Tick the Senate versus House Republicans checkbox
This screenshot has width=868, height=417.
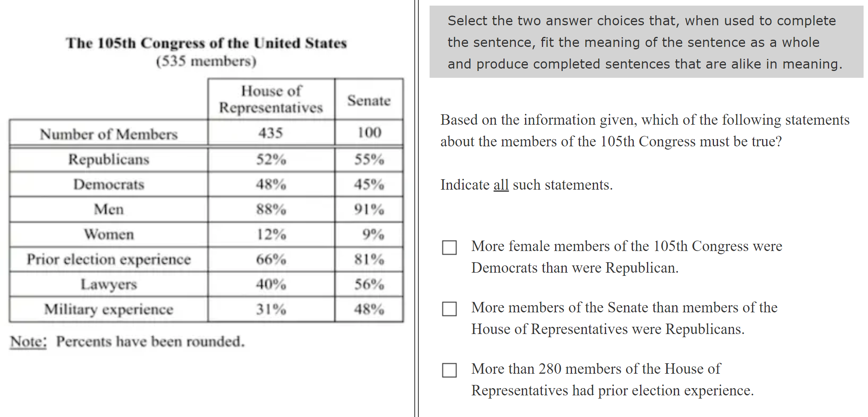click(449, 309)
